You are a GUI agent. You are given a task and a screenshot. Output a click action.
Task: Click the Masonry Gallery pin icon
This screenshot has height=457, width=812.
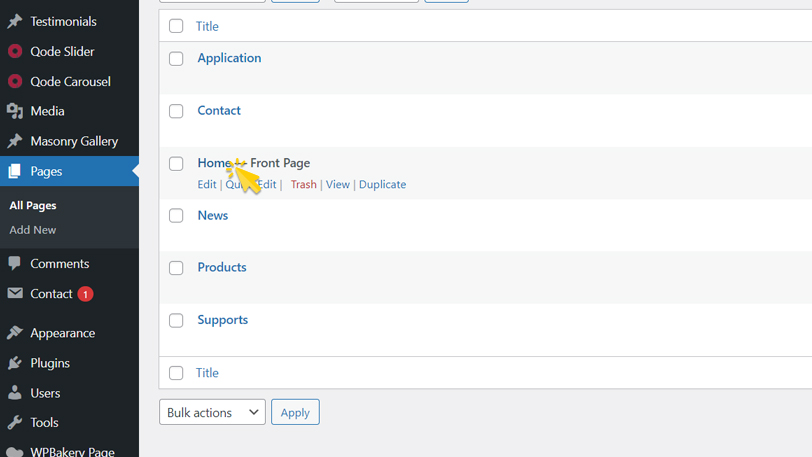coord(15,141)
